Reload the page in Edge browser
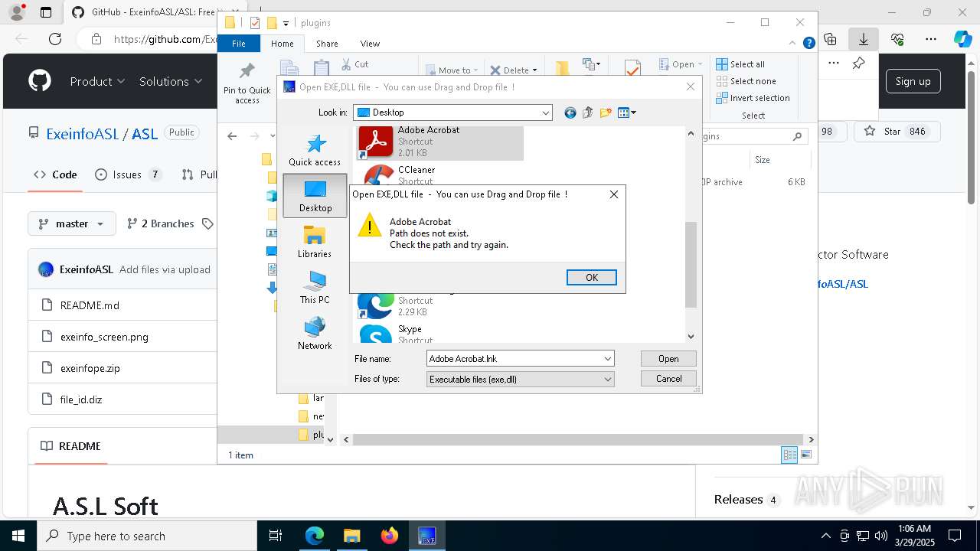Image resolution: width=980 pixels, height=551 pixels. click(55, 39)
